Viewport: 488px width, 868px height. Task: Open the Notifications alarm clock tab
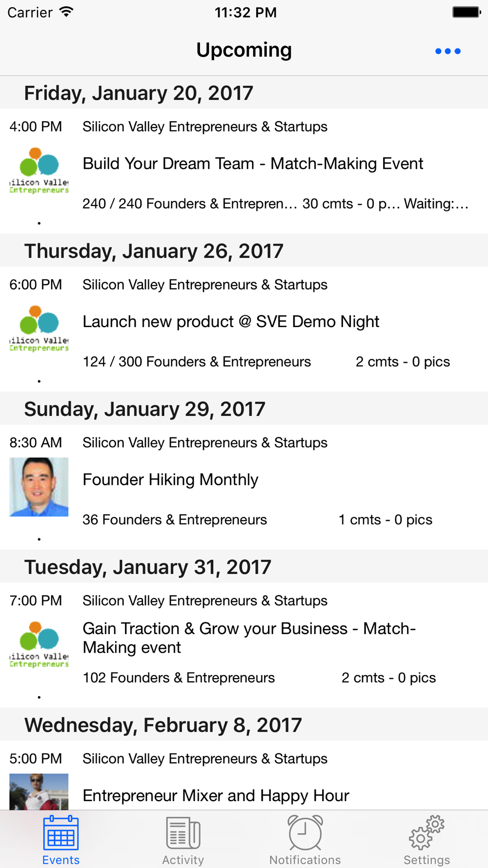(x=305, y=840)
